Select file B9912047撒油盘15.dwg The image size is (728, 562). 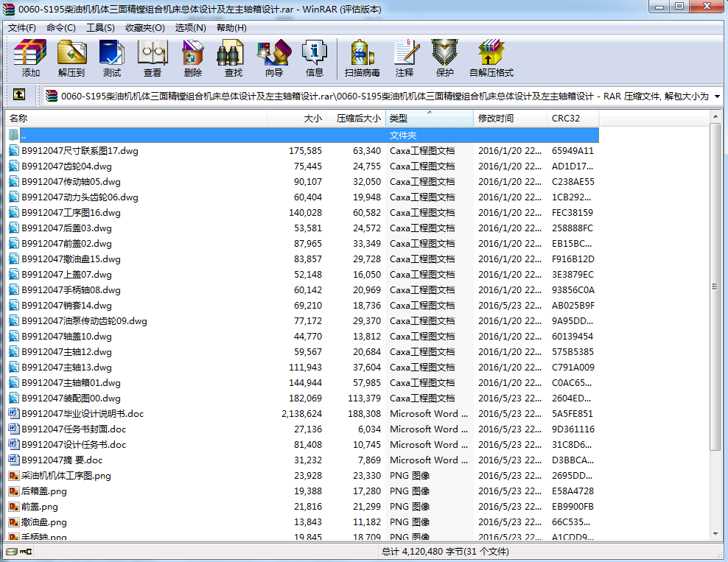coord(71,259)
